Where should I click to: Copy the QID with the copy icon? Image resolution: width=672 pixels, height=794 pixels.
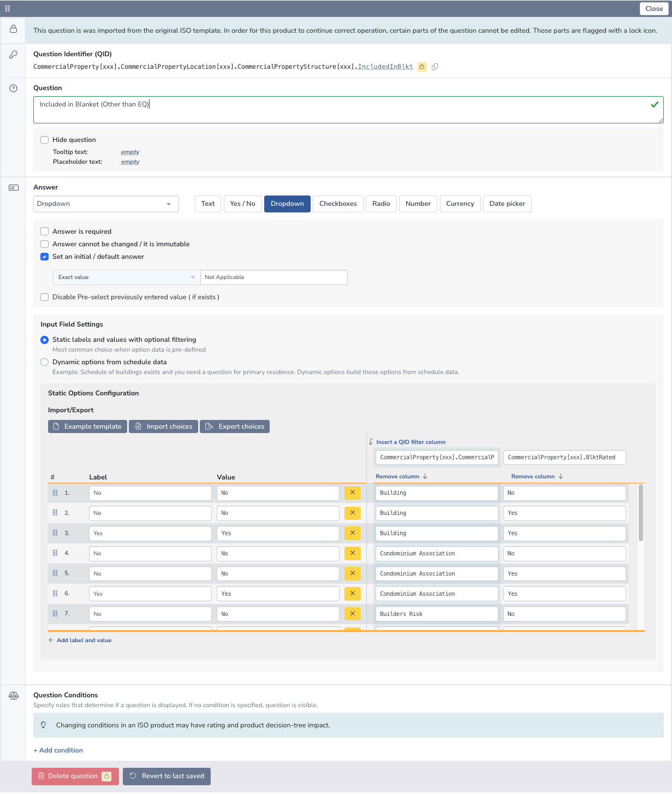click(435, 67)
